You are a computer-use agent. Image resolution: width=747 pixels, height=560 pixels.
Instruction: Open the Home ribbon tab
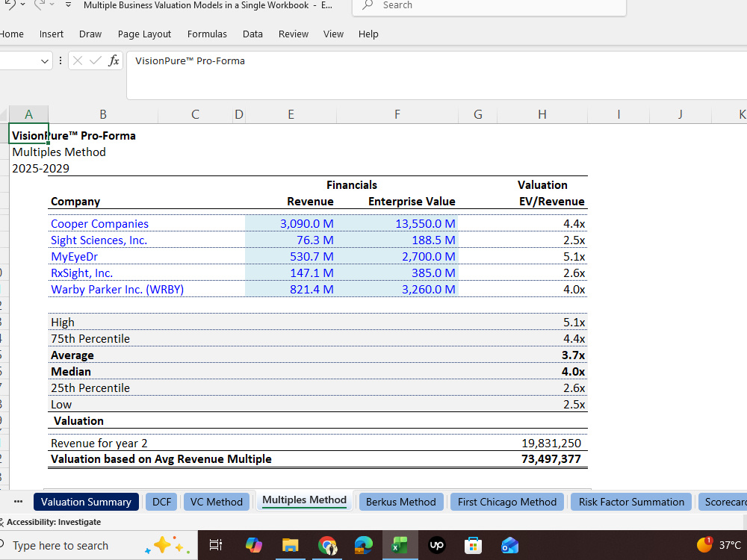pyautogui.click(x=12, y=34)
